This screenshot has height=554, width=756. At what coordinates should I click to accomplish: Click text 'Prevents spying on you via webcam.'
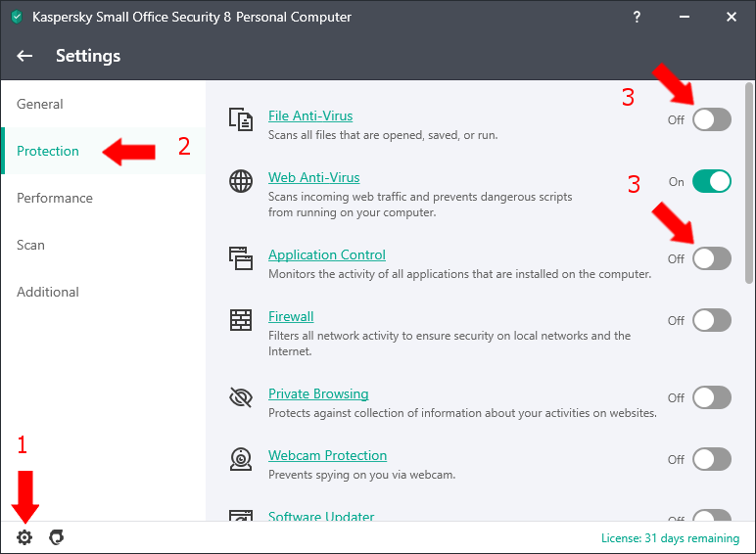pyautogui.click(x=361, y=475)
